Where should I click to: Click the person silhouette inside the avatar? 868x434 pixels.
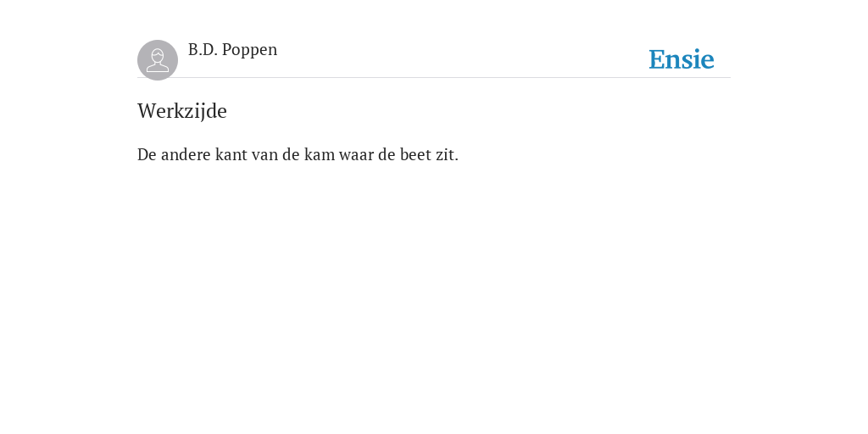point(158,60)
